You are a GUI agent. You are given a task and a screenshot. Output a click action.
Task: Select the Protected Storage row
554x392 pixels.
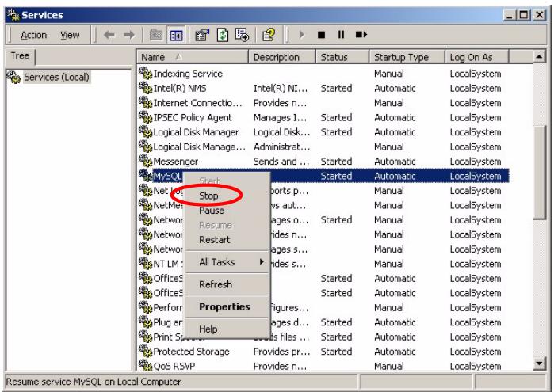click(x=323, y=352)
